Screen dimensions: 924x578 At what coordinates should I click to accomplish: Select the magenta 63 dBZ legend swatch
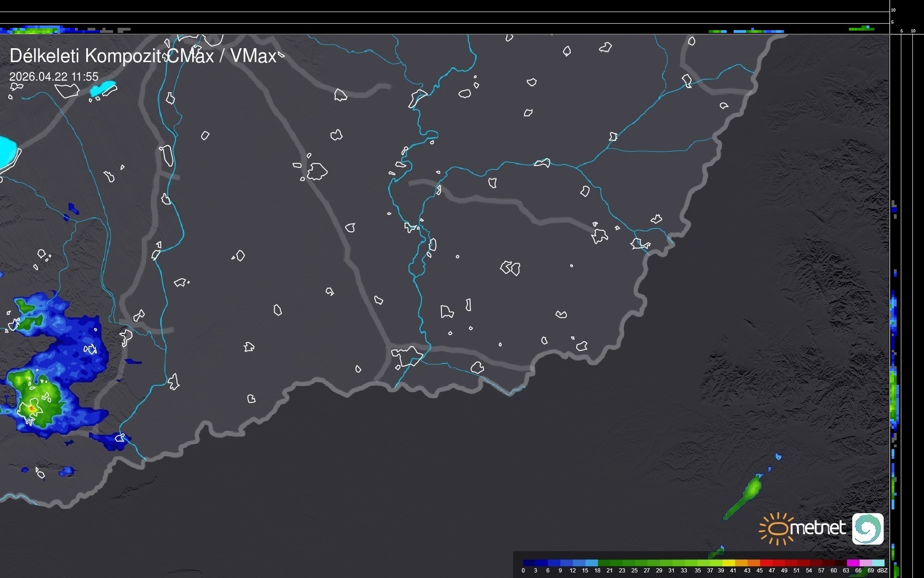click(x=852, y=563)
